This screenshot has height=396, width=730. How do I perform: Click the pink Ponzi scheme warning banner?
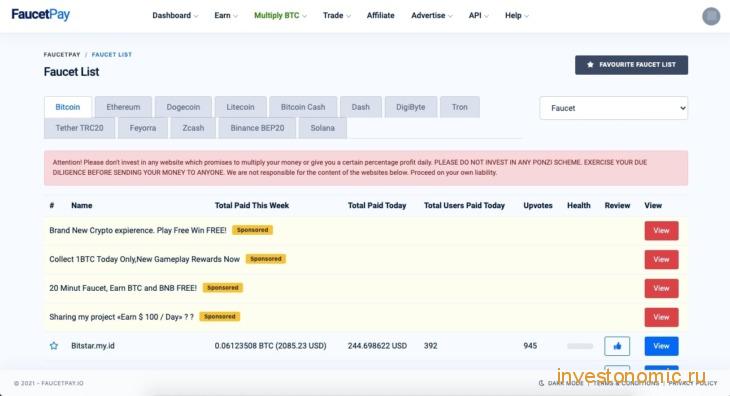pyautogui.click(x=366, y=168)
